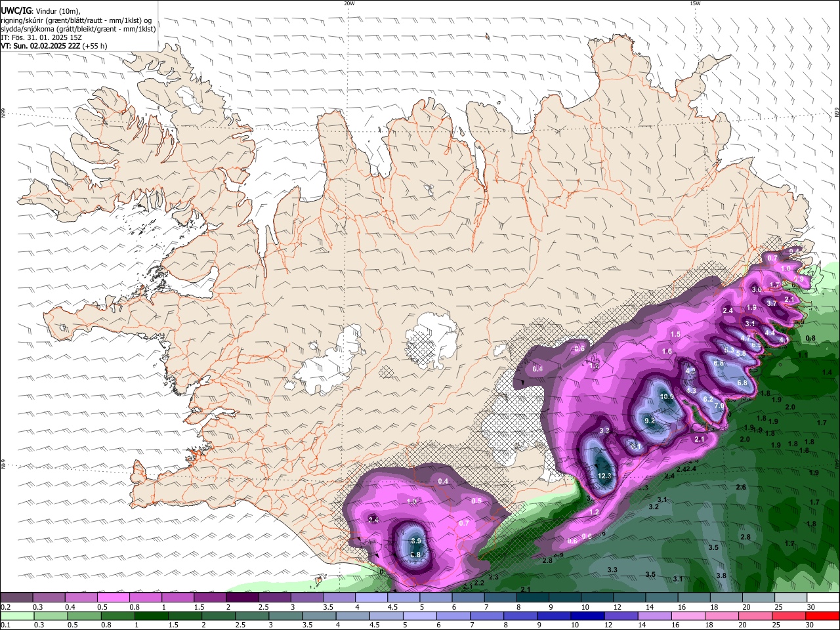Click the 1.4 rain value at the east edge
Viewport: 840px width, 630px height.
click(x=827, y=372)
